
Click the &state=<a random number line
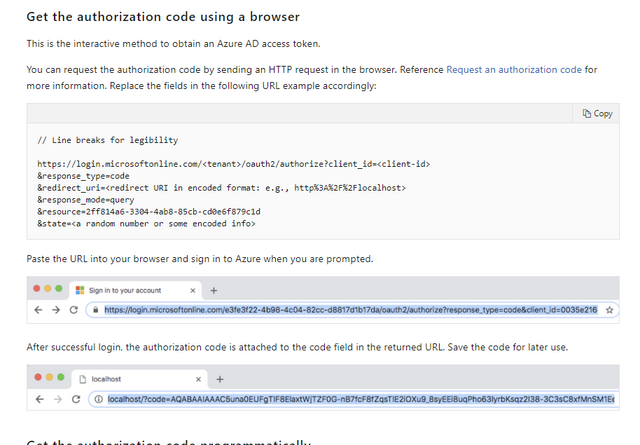click(x=146, y=224)
